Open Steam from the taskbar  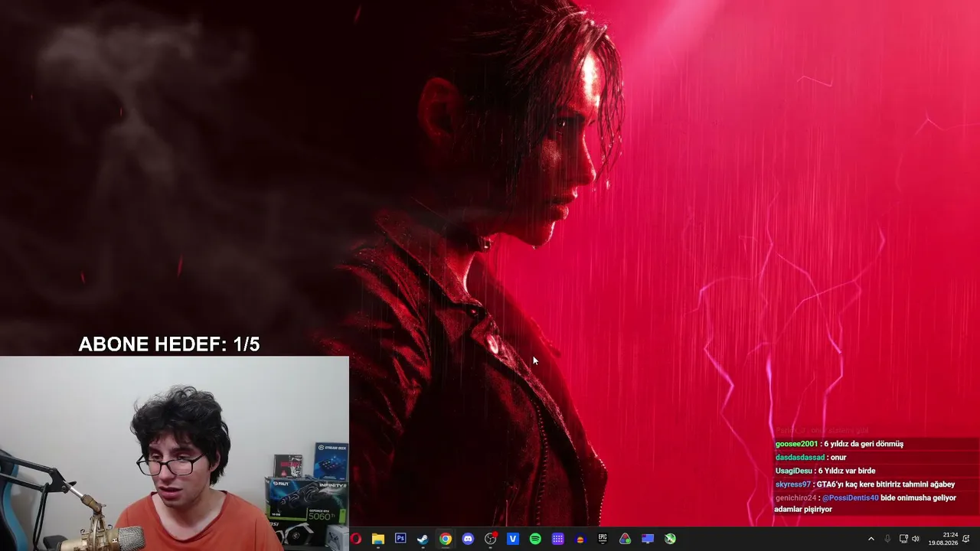(x=423, y=539)
